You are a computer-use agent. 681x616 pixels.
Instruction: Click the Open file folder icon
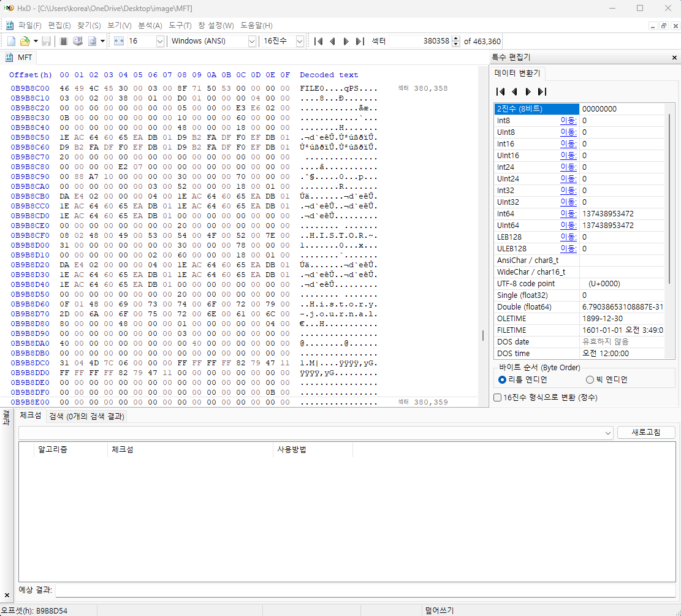point(25,41)
